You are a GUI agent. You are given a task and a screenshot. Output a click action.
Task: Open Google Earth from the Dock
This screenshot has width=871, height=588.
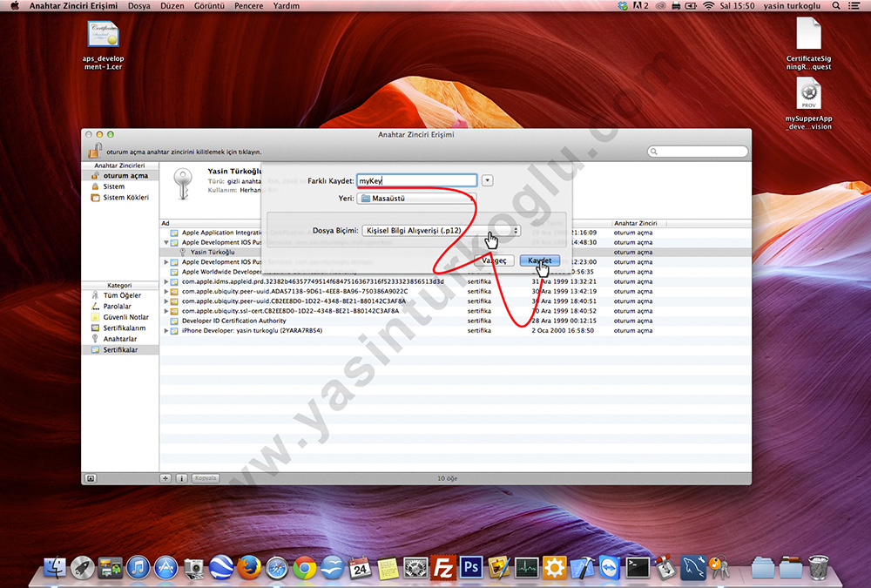coord(221,567)
